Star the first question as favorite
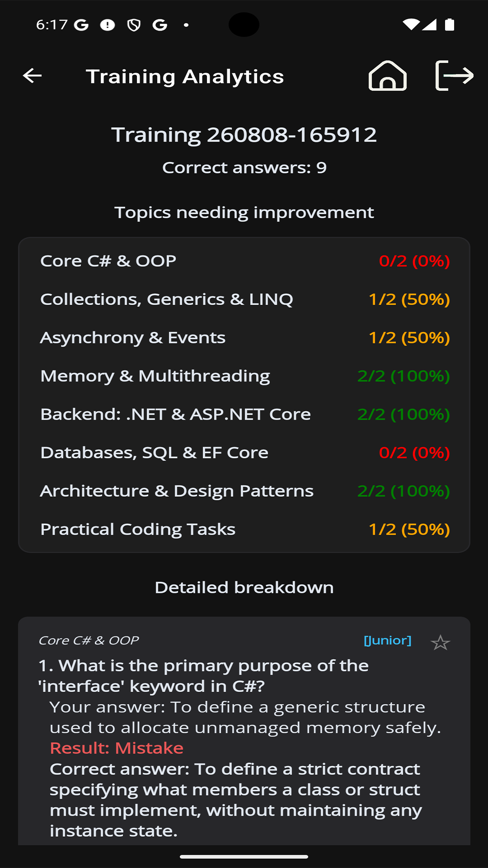 coord(440,642)
